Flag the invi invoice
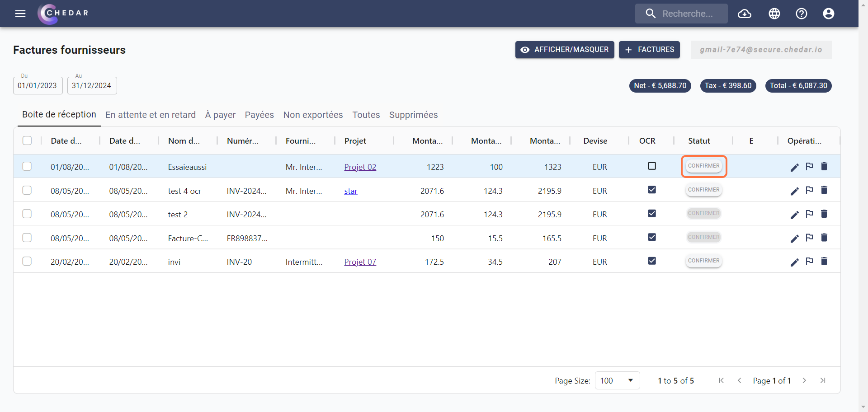 [809, 262]
